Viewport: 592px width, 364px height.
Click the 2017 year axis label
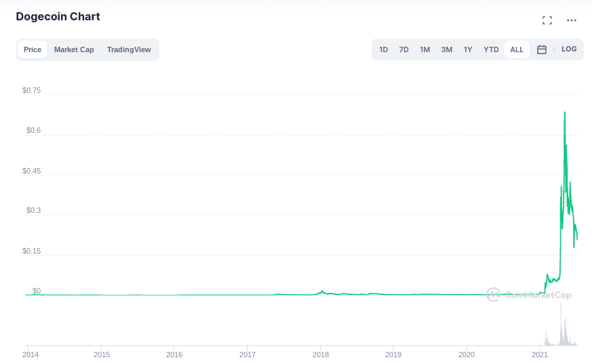(248, 355)
